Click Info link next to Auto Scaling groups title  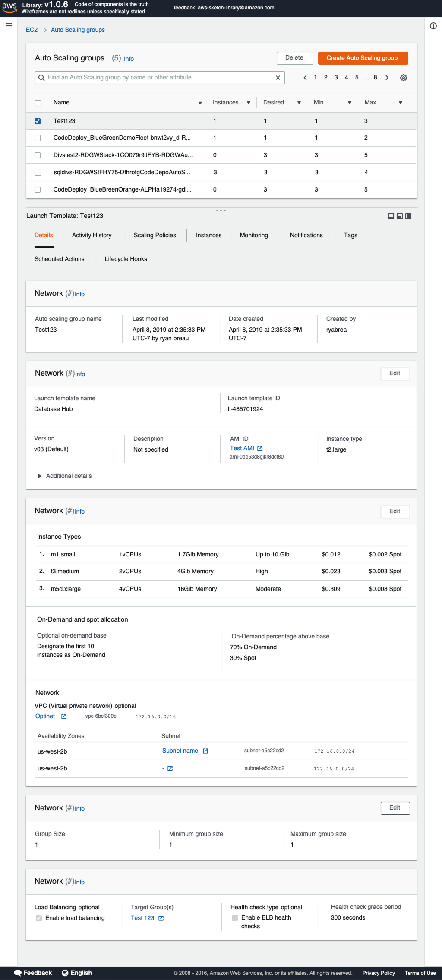point(129,59)
